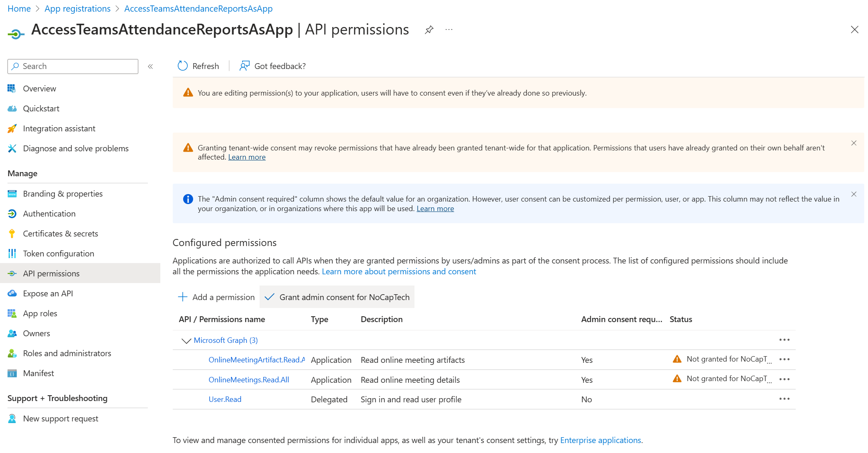
Task: Click the Token configuration icon
Action: [12, 253]
